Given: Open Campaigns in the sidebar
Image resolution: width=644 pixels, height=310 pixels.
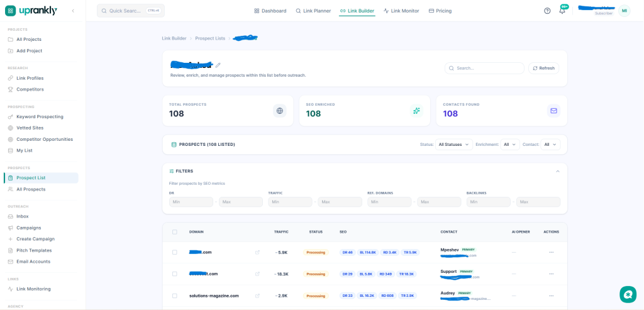Looking at the screenshot, I should tap(29, 228).
